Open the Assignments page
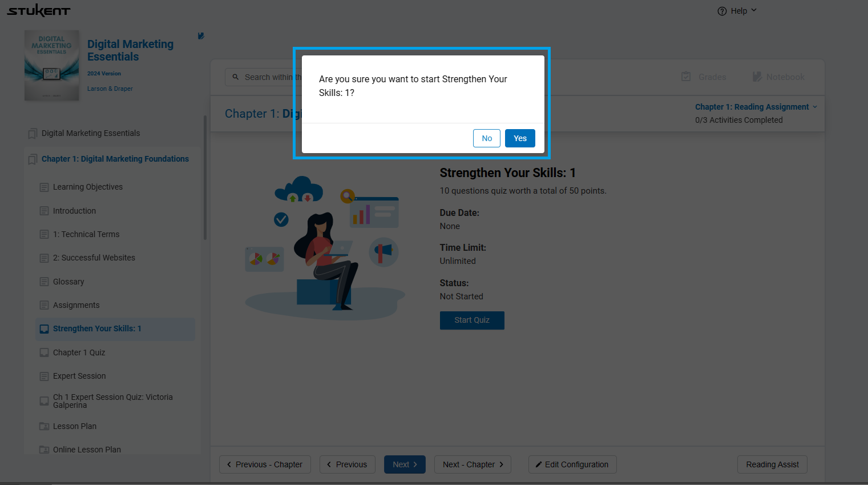The width and height of the screenshot is (868, 485). (x=76, y=305)
